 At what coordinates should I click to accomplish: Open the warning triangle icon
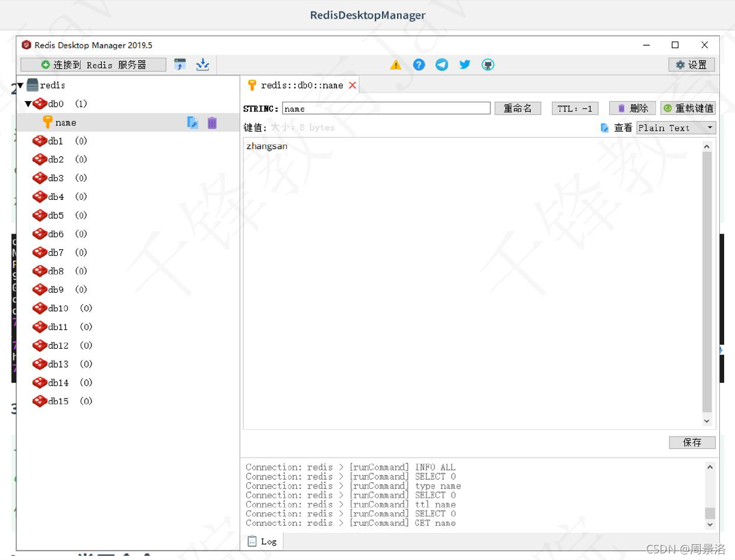click(x=396, y=64)
